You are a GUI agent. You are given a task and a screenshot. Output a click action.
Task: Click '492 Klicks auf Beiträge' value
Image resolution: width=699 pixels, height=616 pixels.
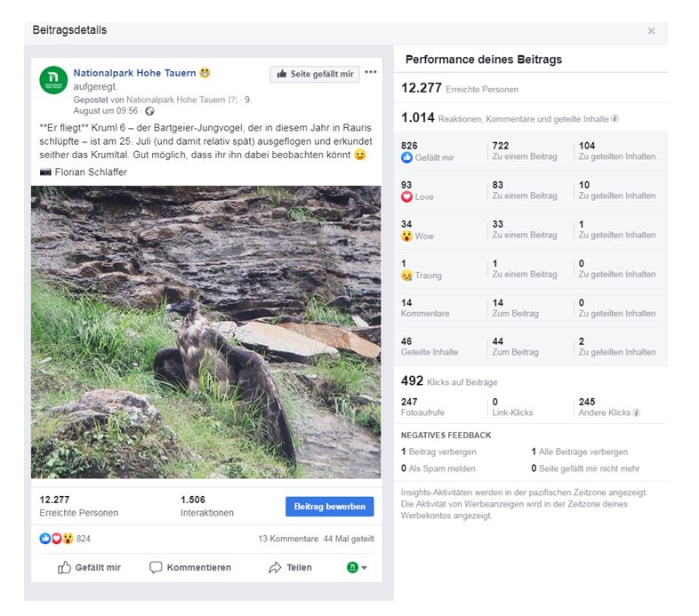(x=449, y=381)
